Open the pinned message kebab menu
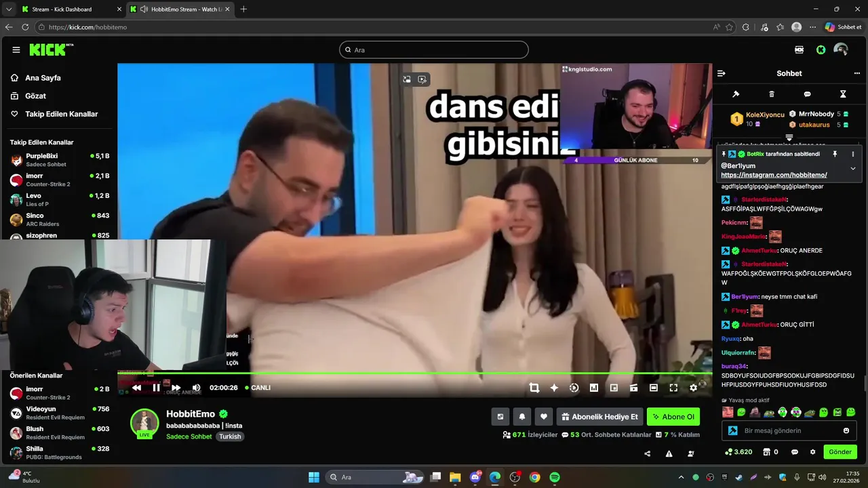Image resolution: width=868 pixels, height=488 pixels. (853, 154)
